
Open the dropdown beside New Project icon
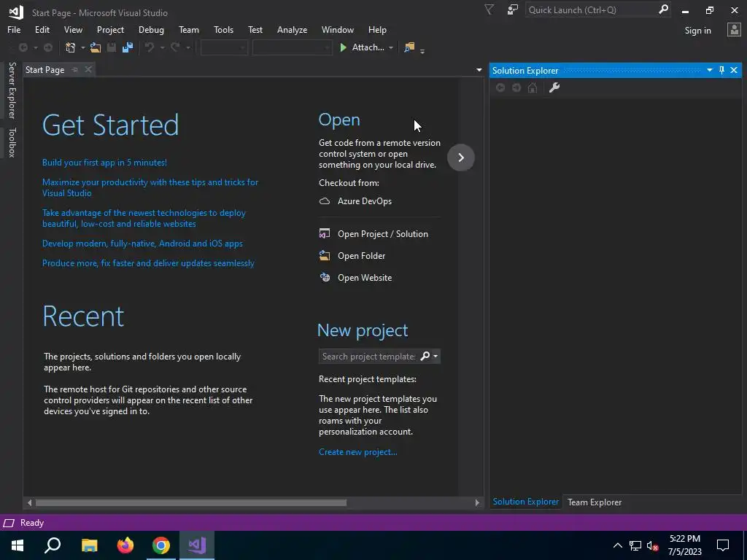click(83, 47)
